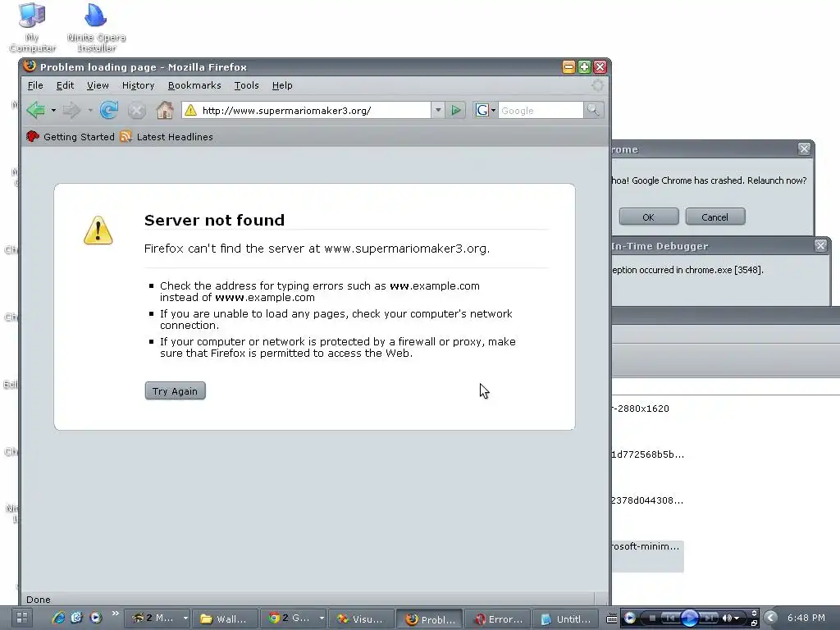This screenshot has width=840, height=630.
Task: Click the Try Again button
Action: [x=176, y=391]
